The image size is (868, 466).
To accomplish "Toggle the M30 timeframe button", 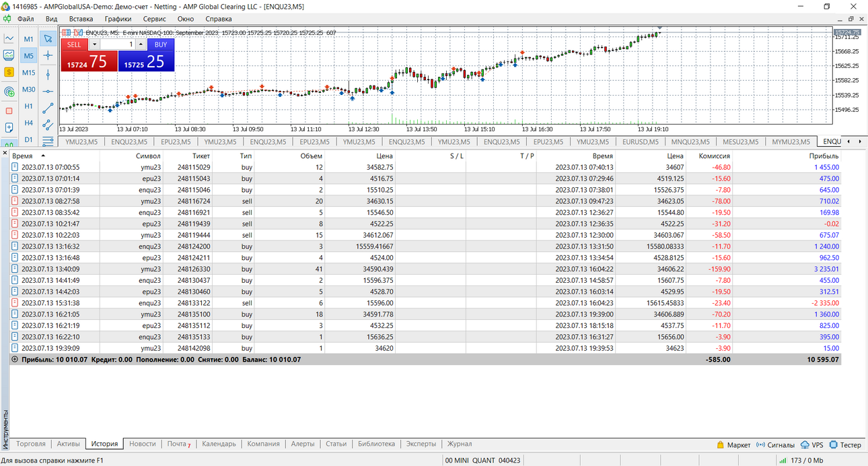I will pyautogui.click(x=29, y=90).
